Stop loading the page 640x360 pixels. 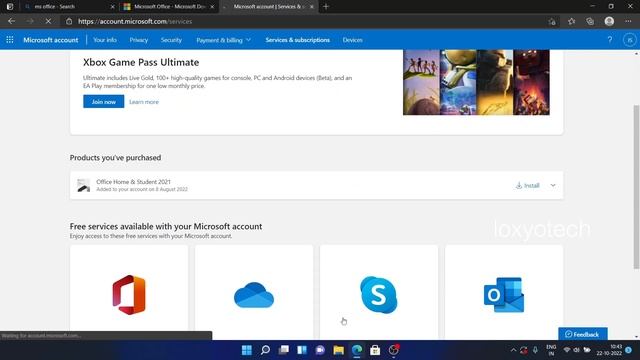(48, 21)
